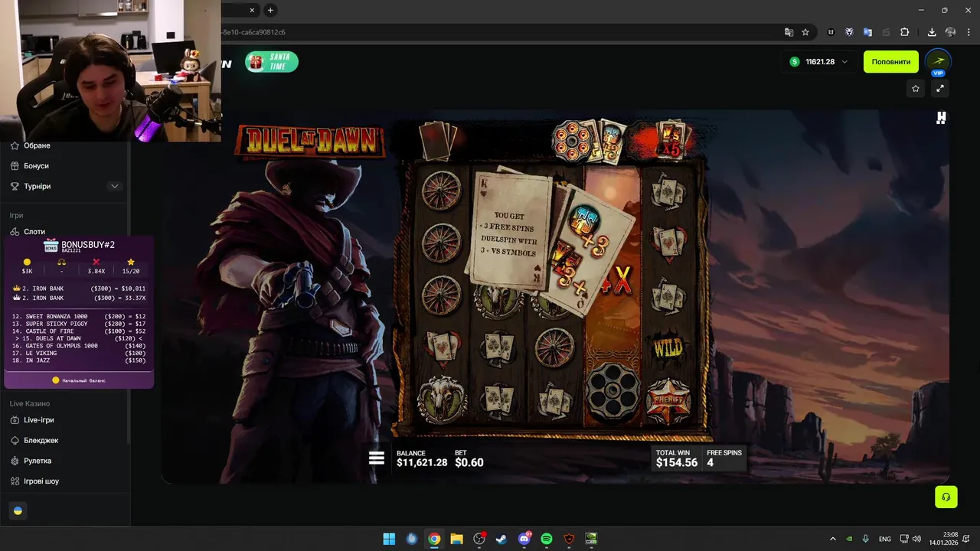Open Chrome three-dot menu
The height and width of the screenshot is (551, 980).
[969, 32]
